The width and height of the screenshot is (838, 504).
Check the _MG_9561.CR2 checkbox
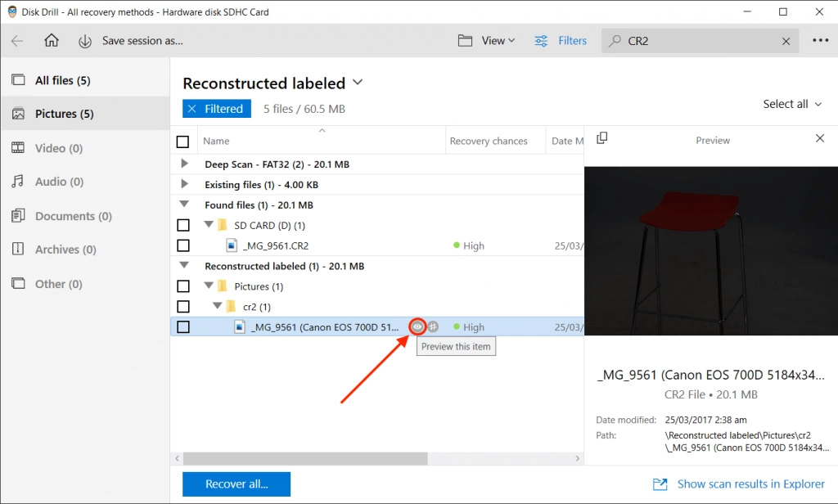pyautogui.click(x=182, y=245)
